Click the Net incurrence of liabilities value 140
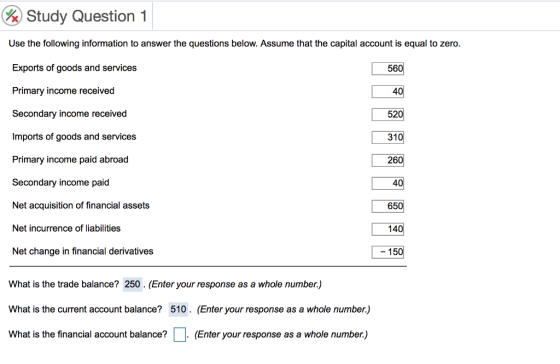The image size is (560, 364). point(388,229)
